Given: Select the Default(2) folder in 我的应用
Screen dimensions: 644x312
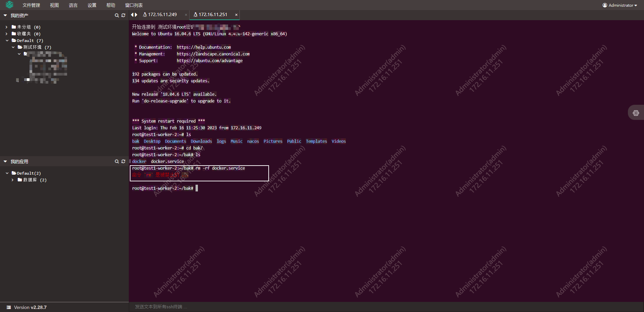Looking at the screenshot, I should [28, 173].
